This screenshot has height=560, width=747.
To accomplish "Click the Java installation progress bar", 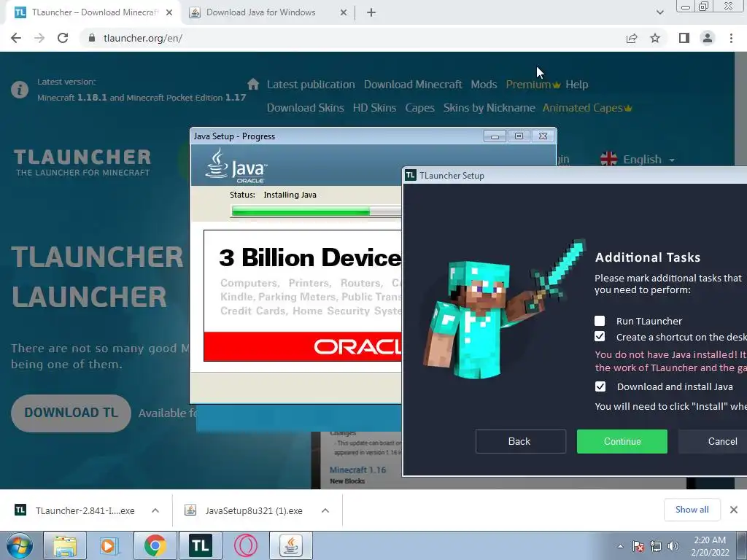I will point(316,211).
